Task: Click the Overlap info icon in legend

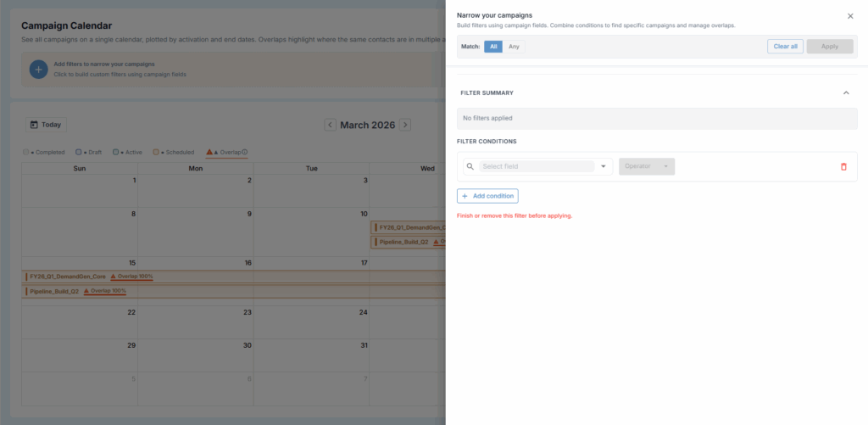Action: point(245,153)
